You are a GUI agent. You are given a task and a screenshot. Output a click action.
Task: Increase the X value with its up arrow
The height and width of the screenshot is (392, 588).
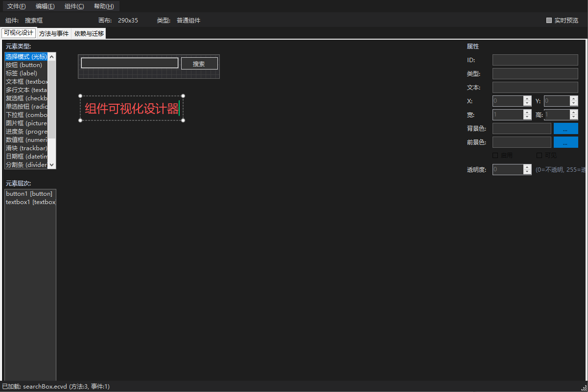(x=527, y=98)
